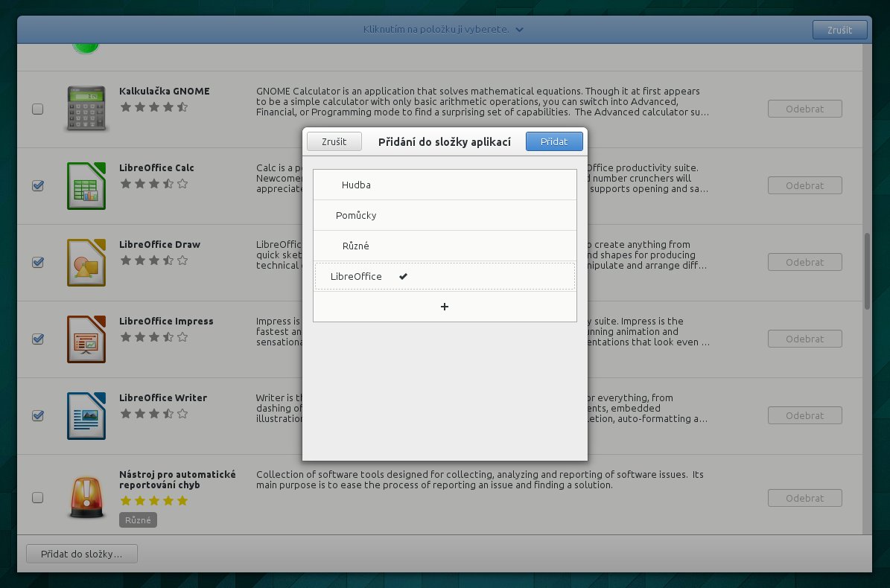The height and width of the screenshot is (588, 890).
Task: Confirm with the blue Přidat button
Action: coord(554,141)
